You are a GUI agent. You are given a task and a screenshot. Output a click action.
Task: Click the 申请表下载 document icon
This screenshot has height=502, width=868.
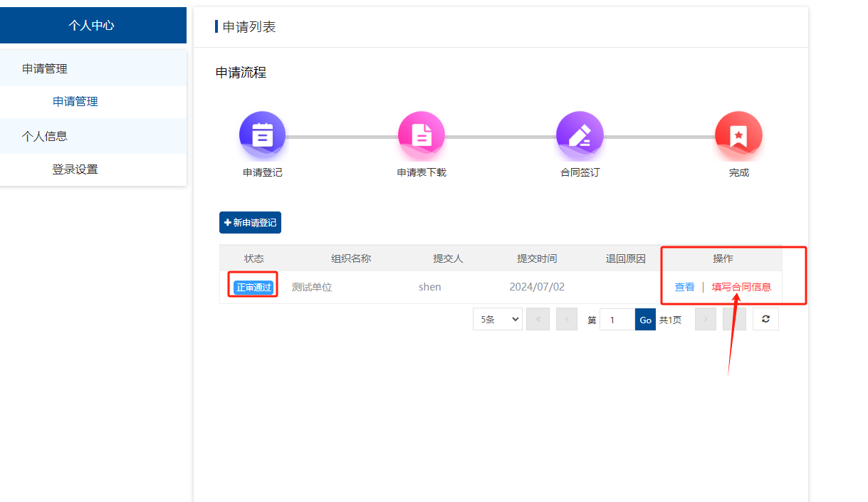(422, 135)
